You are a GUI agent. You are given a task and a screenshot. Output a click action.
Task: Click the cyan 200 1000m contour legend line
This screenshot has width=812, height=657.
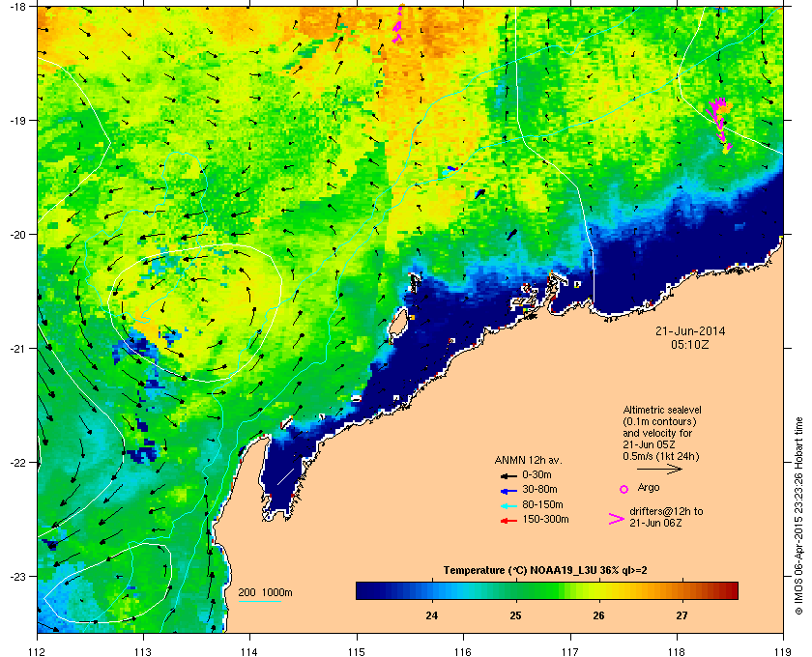(x=259, y=601)
